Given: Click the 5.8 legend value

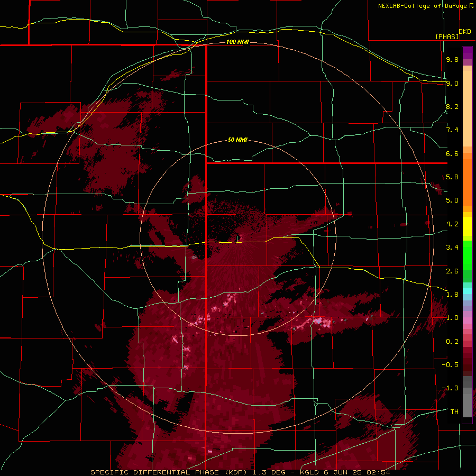Looking at the screenshot, I should 452,177.
